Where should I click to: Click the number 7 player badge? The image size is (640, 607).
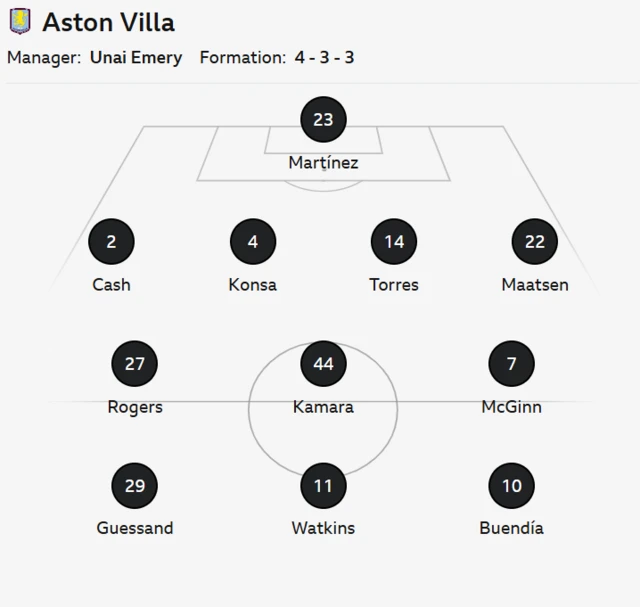click(512, 364)
